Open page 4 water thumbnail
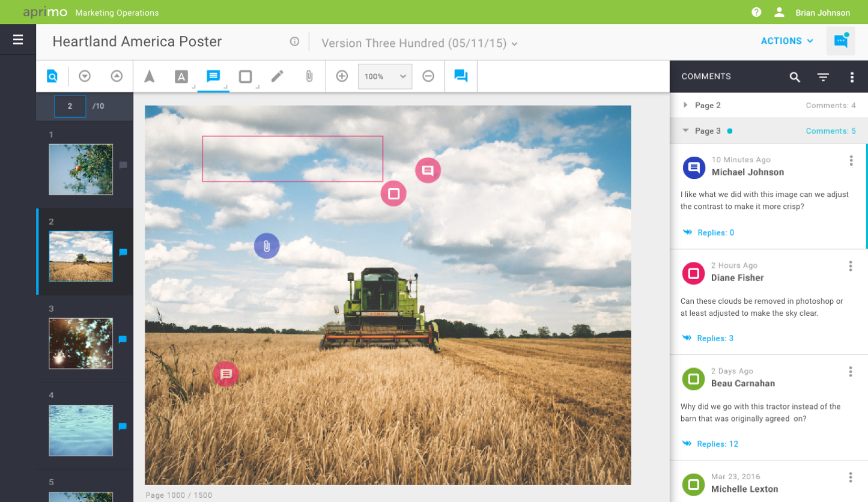This screenshot has height=502, width=868. pyautogui.click(x=80, y=431)
